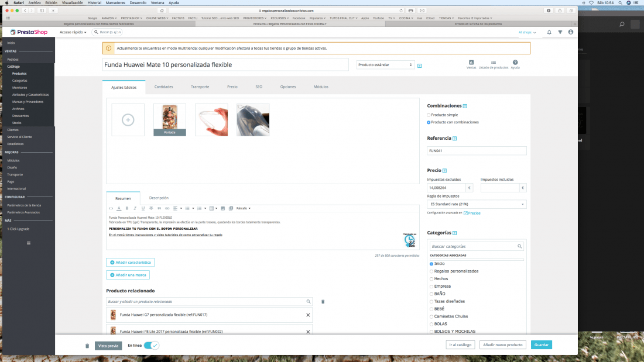The height and width of the screenshot is (362, 644).
Task: Click Guardar button
Action: [x=542, y=345]
